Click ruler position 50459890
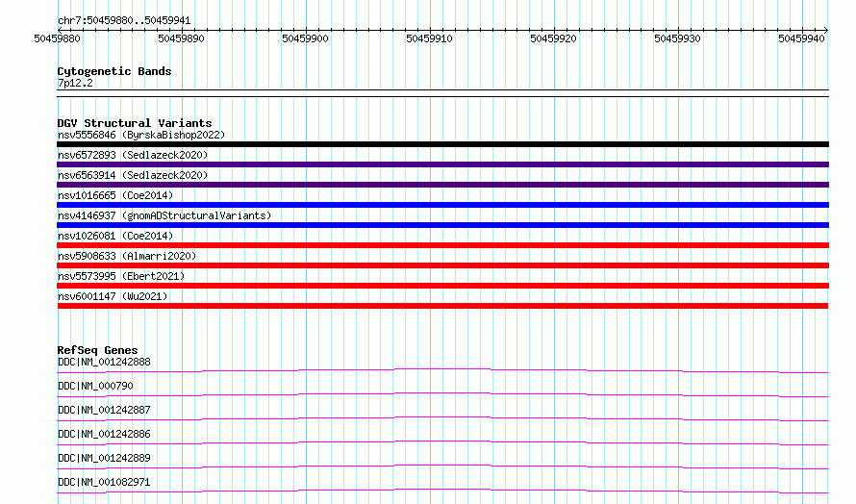The width and height of the screenshot is (856, 504). point(181,38)
